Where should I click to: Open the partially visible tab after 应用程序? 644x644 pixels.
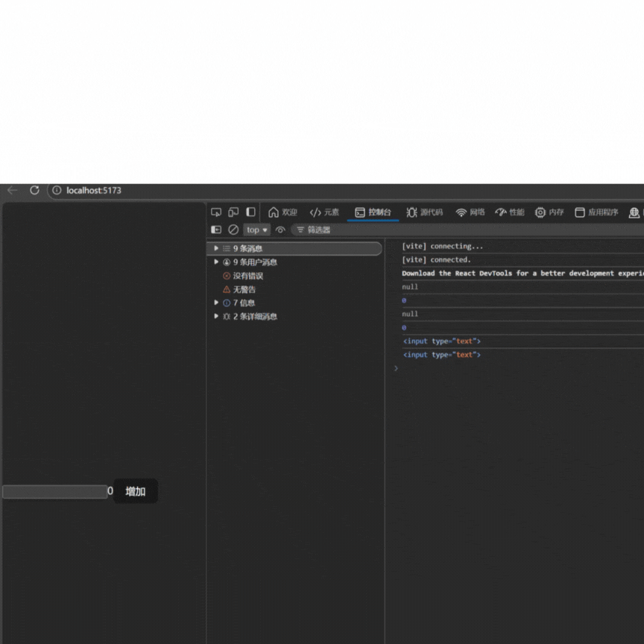[x=636, y=212]
